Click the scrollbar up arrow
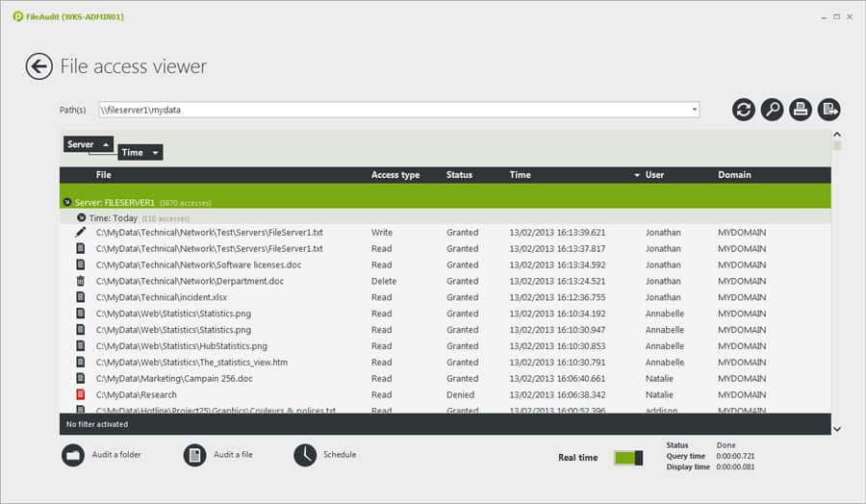This screenshot has height=504, width=866. [x=837, y=135]
